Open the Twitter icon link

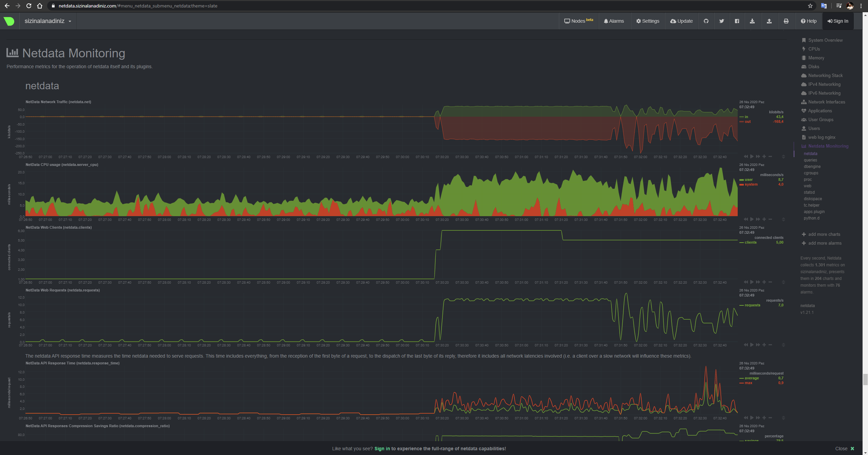pyautogui.click(x=722, y=21)
